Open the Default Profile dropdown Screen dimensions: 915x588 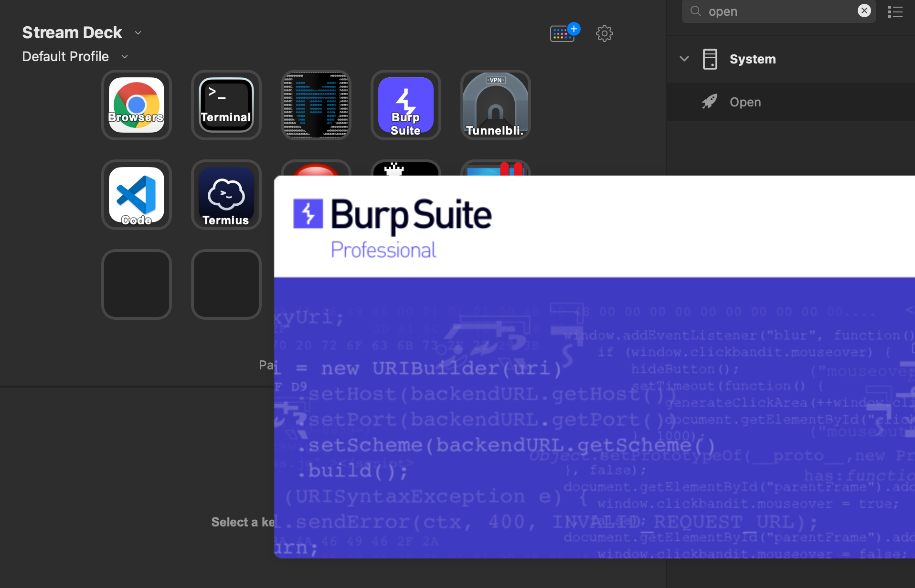(125, 57)
